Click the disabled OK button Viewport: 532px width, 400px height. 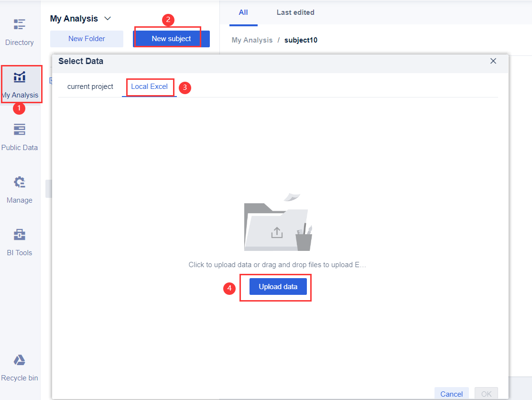click(486, 394)
